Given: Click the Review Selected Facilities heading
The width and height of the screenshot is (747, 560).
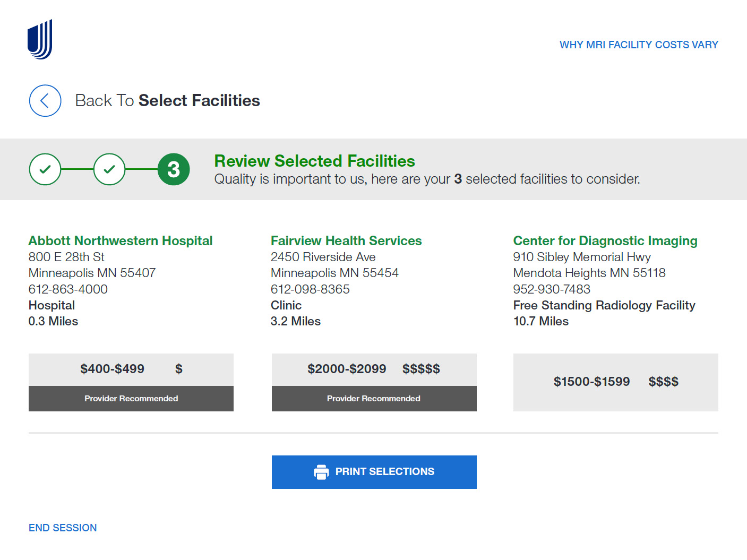Looking at the screenshot, I should click(315, 161).
